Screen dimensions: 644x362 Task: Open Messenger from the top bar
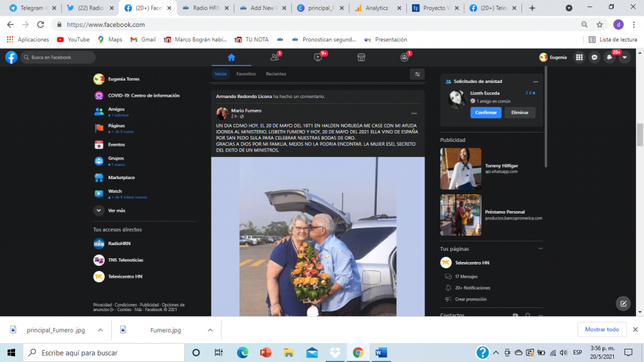594,57
